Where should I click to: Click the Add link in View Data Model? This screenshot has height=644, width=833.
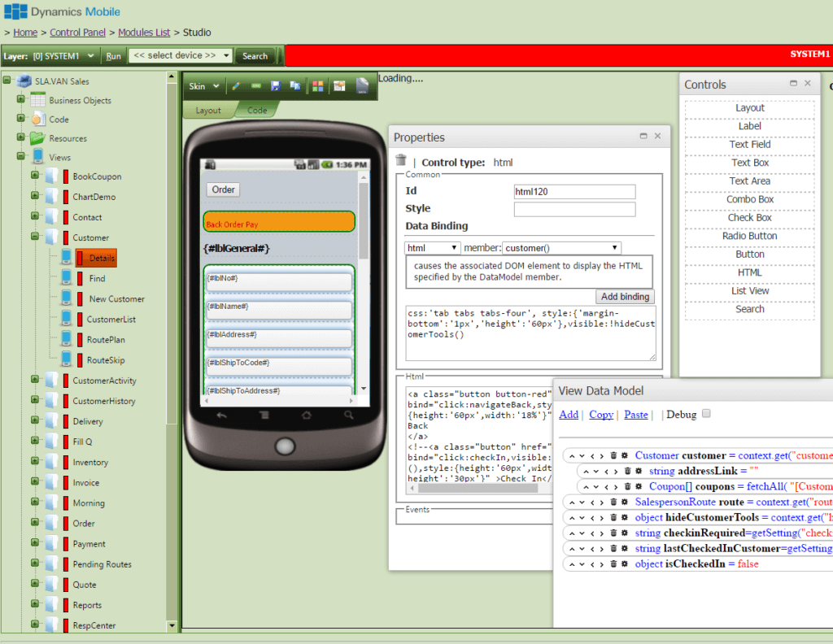tap(569, 415)
